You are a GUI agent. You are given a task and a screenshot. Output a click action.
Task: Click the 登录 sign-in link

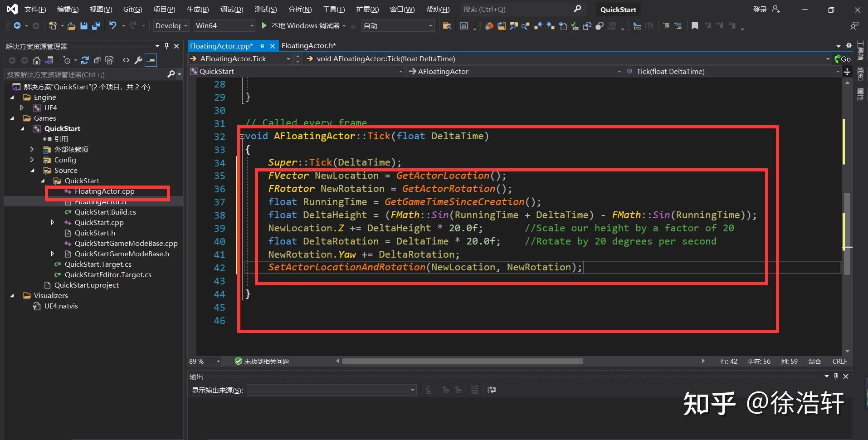(760, 9)
